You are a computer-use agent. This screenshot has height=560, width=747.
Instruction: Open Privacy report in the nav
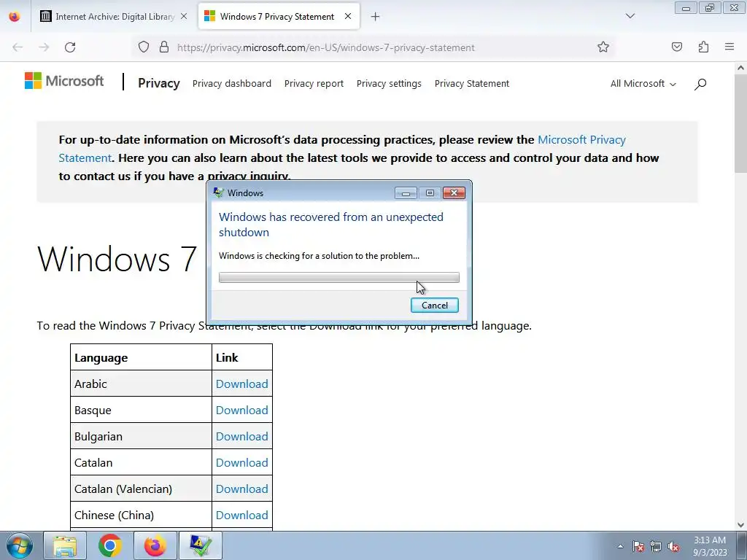[314, 84]
